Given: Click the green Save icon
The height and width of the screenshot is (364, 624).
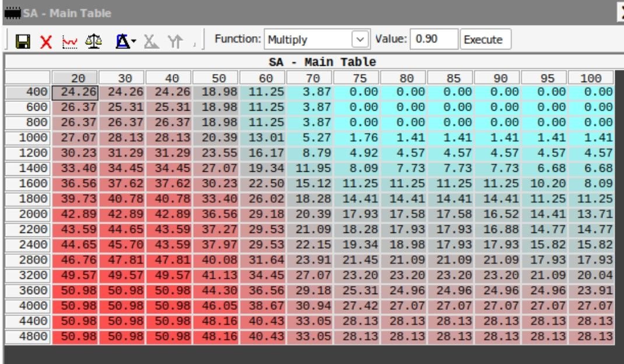Looking at the screenshot, I should [x=23, y=41].
